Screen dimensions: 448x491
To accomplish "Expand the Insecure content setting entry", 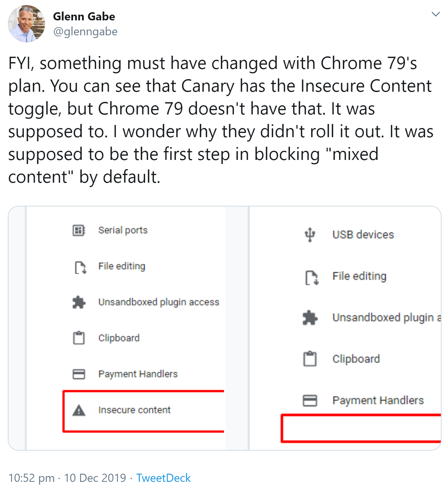I will click(134, 410).
